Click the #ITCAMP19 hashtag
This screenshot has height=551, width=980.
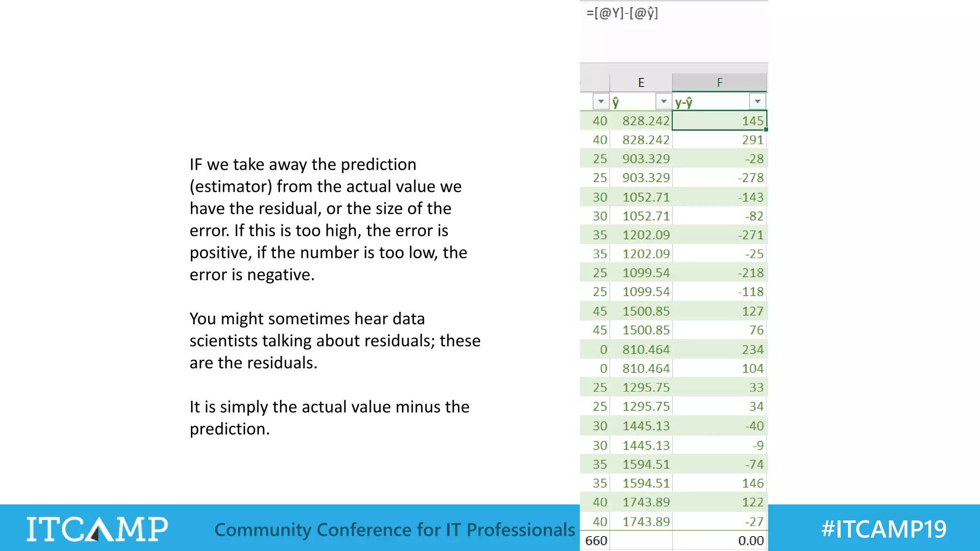click(x=884, y=529)
